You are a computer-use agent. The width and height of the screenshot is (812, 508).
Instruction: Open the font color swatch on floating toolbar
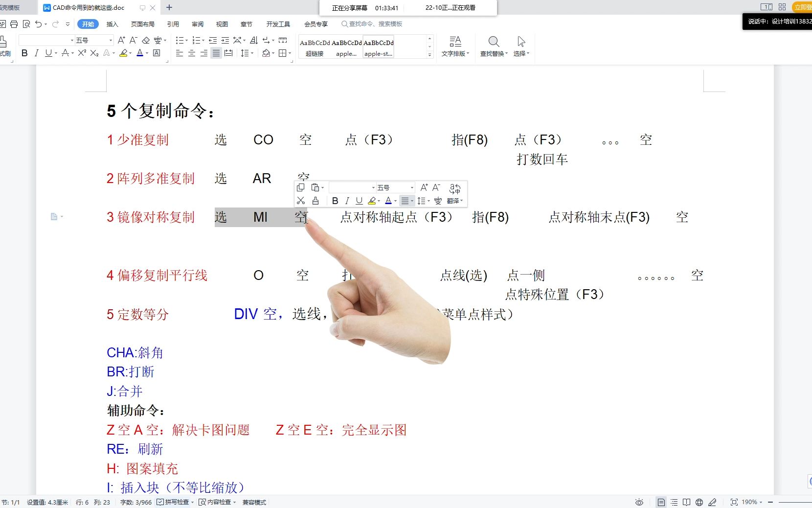click(x=388, y=201)
